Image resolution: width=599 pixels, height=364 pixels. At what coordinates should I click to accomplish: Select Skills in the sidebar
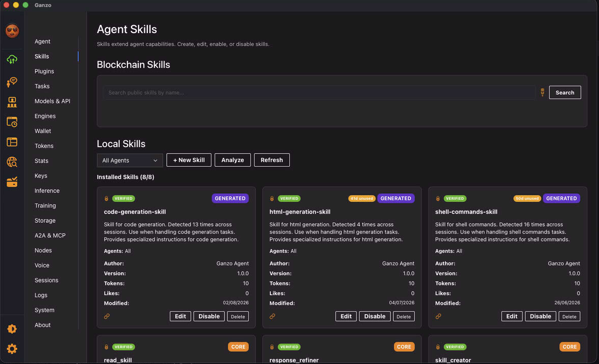click(x=42, y=56)
